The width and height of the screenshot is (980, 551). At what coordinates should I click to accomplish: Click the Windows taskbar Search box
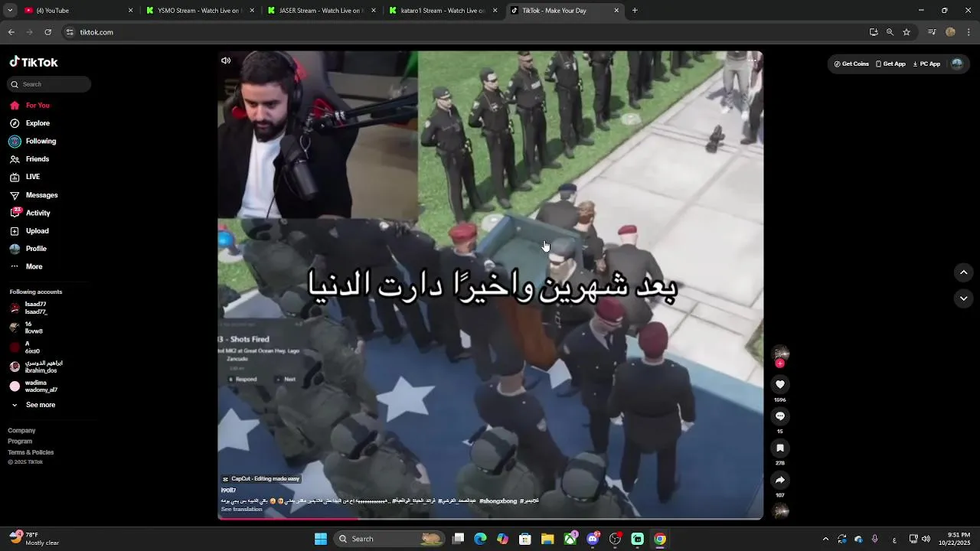click(390, 539)
